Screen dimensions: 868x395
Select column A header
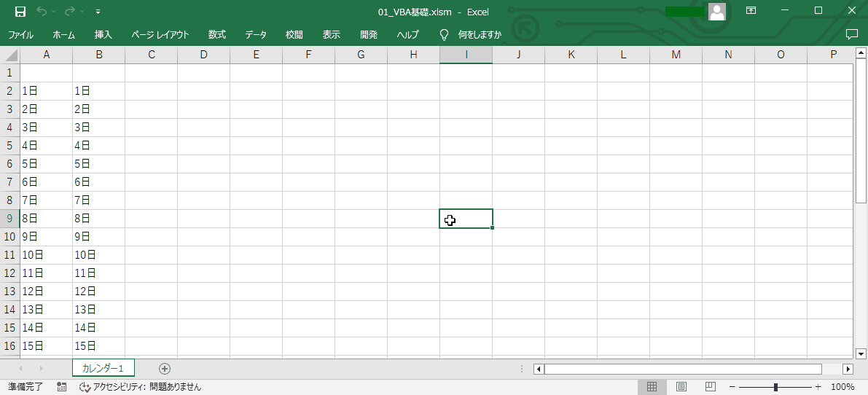click(x=47, y=55)
